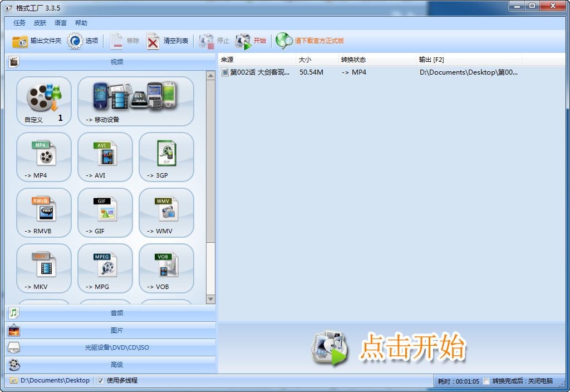Expand the 图片 category panel
This screenshot has height=392, width=570.
click(111, 330)
